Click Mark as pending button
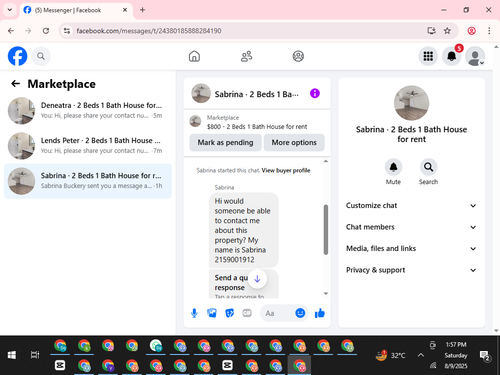The image size is (500, 375). coord(225,142)
